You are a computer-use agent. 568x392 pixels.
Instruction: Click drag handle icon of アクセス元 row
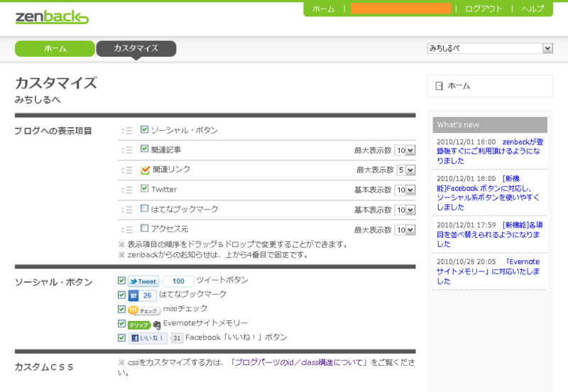(x=127, y=229)
